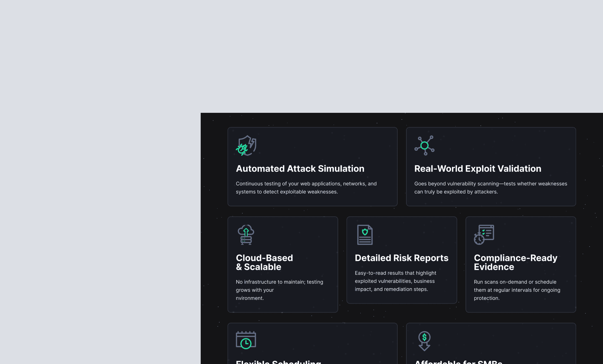603x364 pixels.
Task: Click the Automated Attack Simulation heading
Action: pyautogui.click(x=300, y=169)
